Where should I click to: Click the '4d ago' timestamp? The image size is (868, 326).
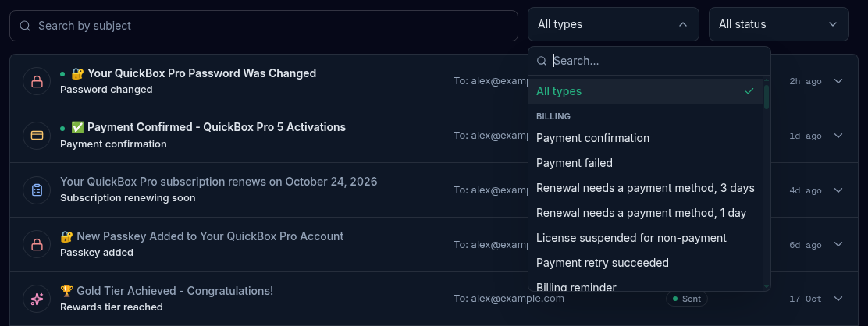(x=806, y=190)
